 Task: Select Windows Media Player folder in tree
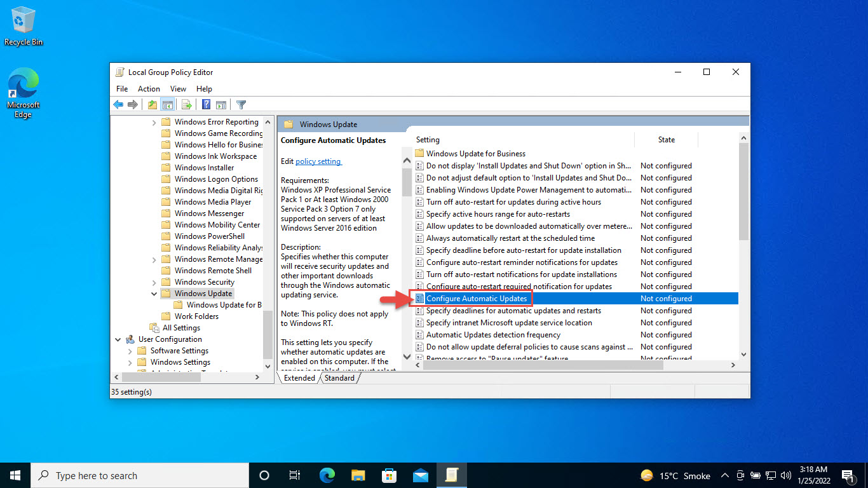(213, 202)
